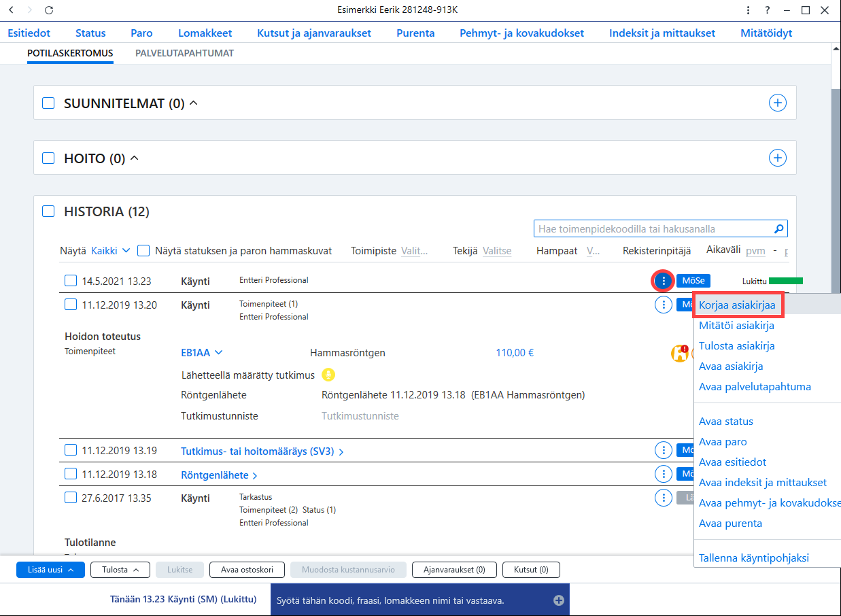Tick the HISTORIA section checkbox

coord(48,211)
